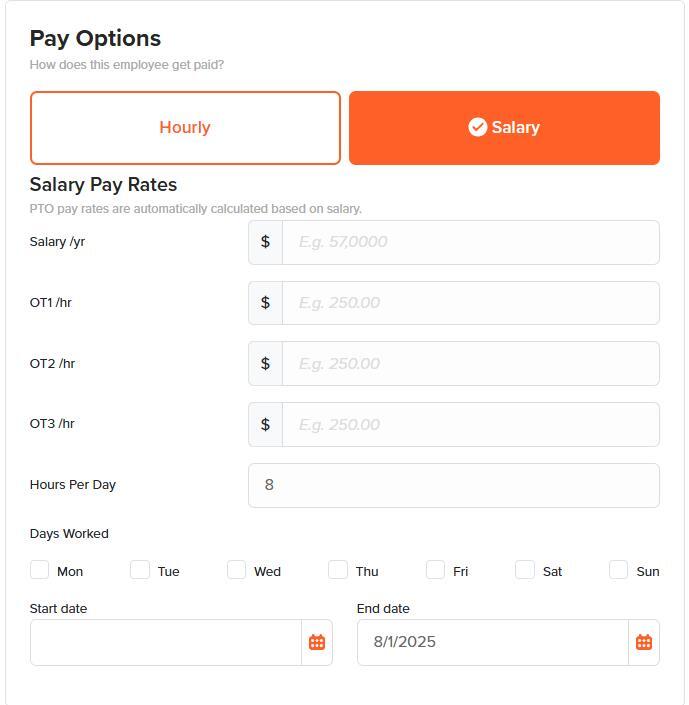Enable the Sat days worked checkbox
The height and width of the screenshot is (705, 689).
[x=525, y=570]
